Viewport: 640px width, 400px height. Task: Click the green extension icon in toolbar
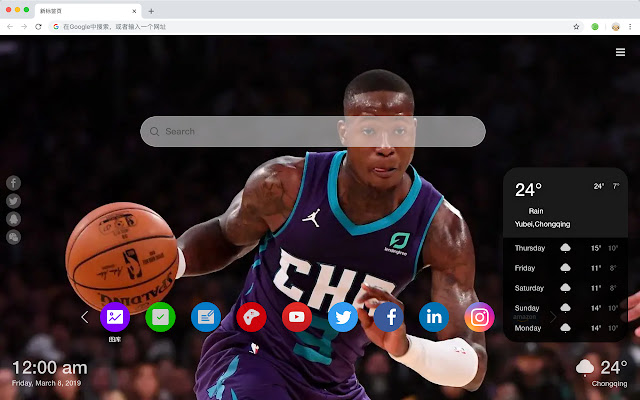(595, 27)
